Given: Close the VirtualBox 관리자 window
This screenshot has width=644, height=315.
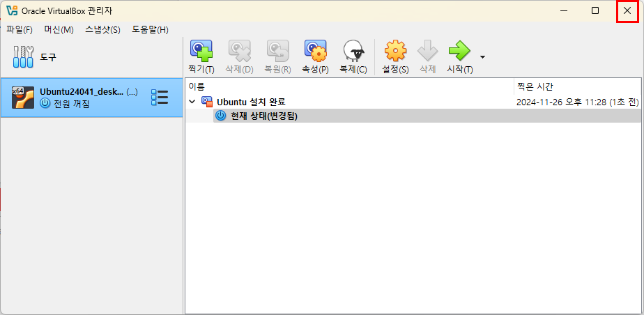Looking at the screenshot, I should point(627,11).
